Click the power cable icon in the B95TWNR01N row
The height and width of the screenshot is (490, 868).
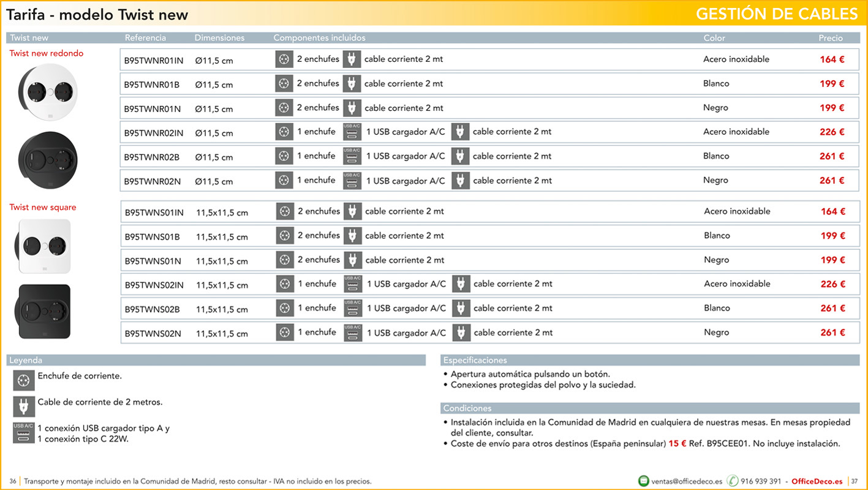point(352,108)
